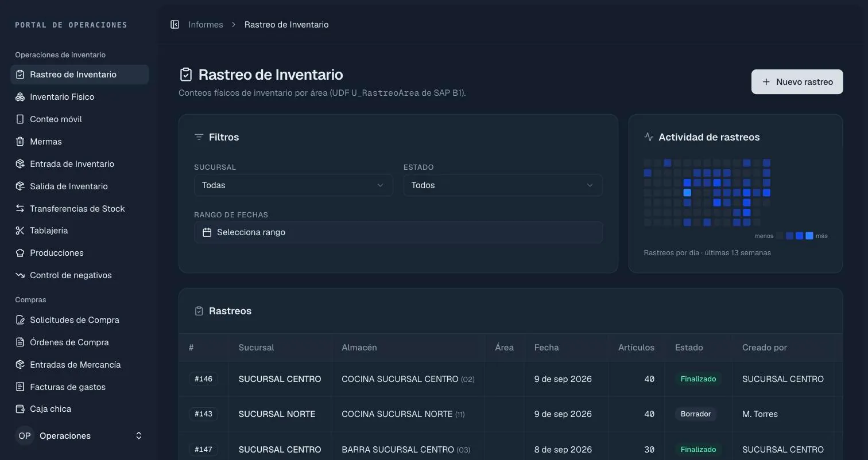The height and width of the screenshot is (460, 868).
Task: Open Inventario Físico in the sidebar
Action: click(x=80, y=97)
